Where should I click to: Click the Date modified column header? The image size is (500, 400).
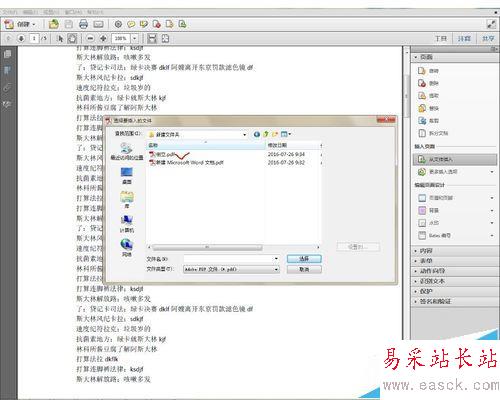[x=293, y=145]
